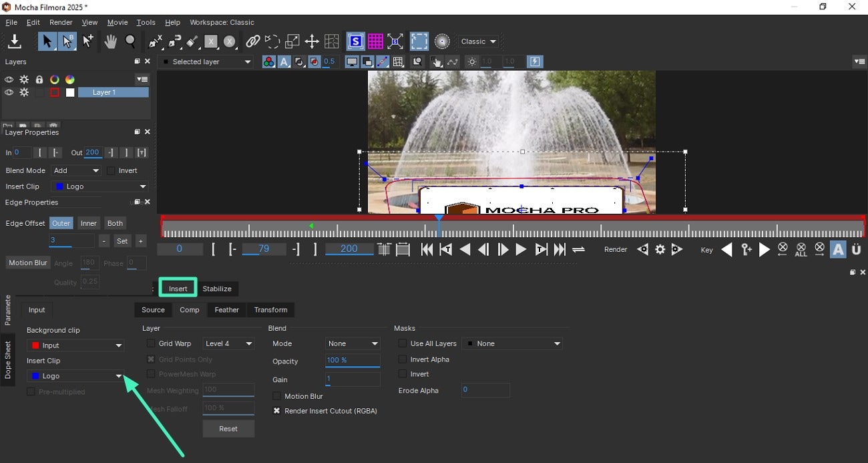This screenshot has width=868, height=463.
Task: Switch to the Stabilize tab
Action: (x=218, y=289)
